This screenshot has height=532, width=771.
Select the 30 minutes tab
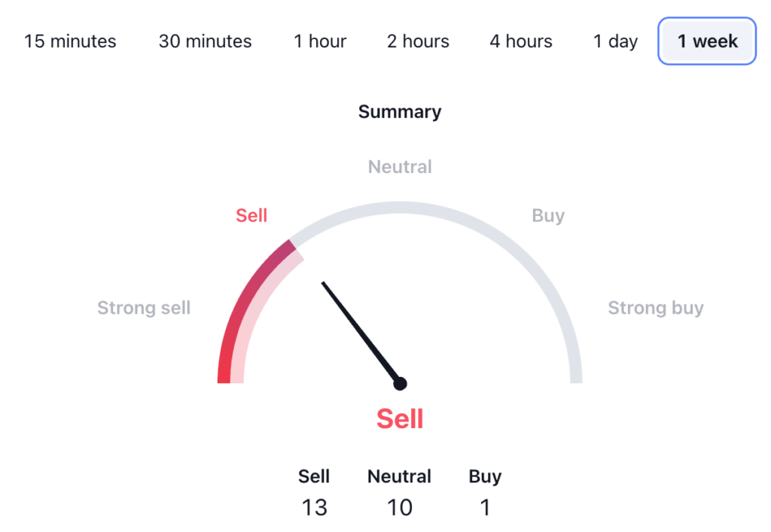pyautogui.click(x=205, y=41)
